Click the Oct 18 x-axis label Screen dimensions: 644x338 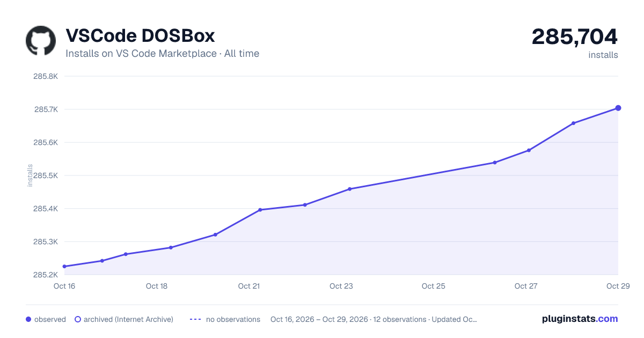157,286
